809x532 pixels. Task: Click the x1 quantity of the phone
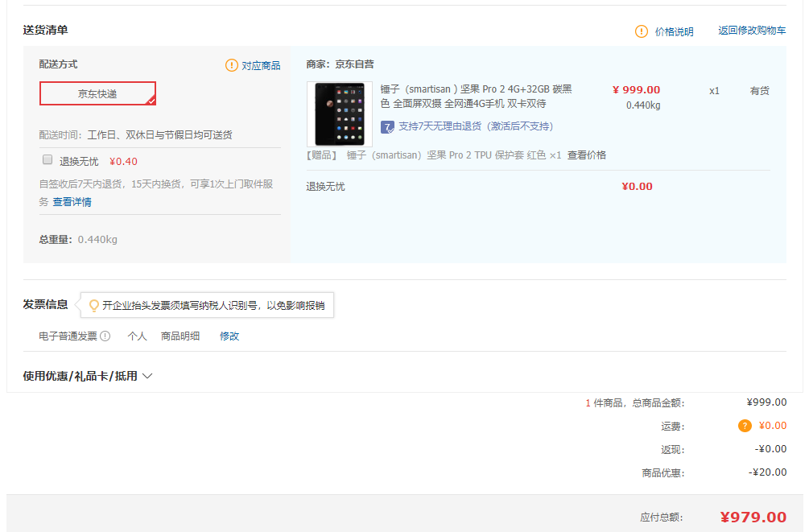tap(714, 91)
